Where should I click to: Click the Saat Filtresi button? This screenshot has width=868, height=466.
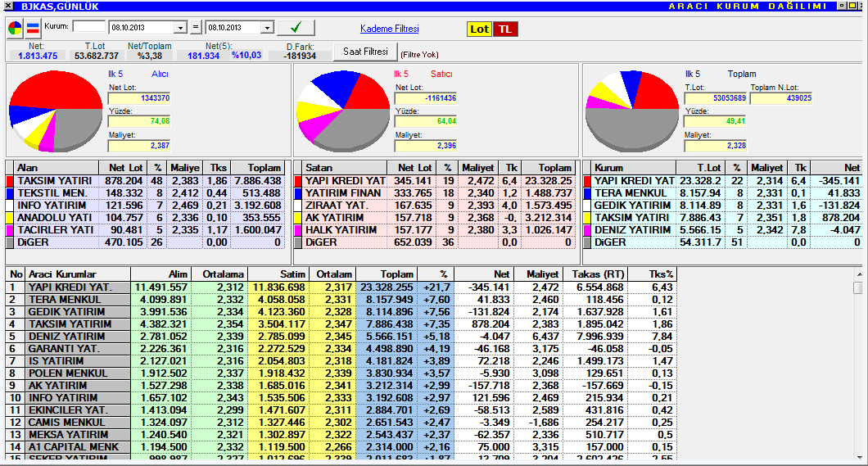(x=364, y=52)
